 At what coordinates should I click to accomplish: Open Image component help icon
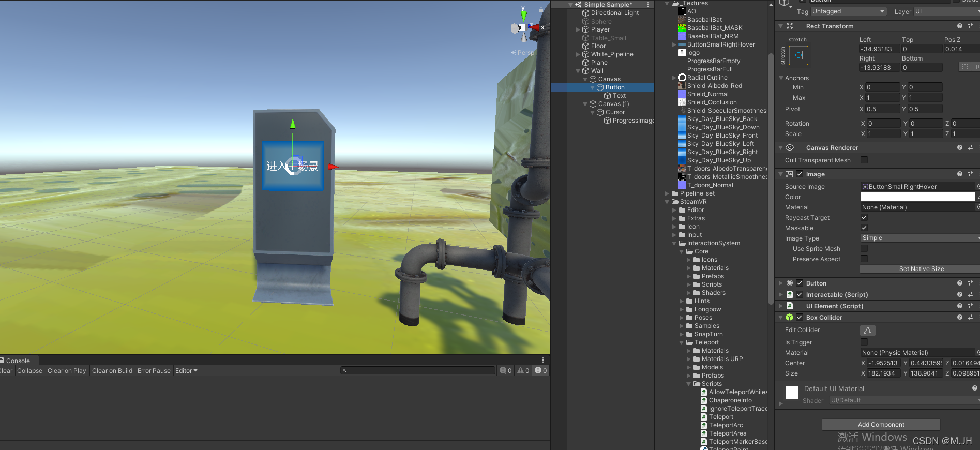pyautogui.click(x=960, y=174)
